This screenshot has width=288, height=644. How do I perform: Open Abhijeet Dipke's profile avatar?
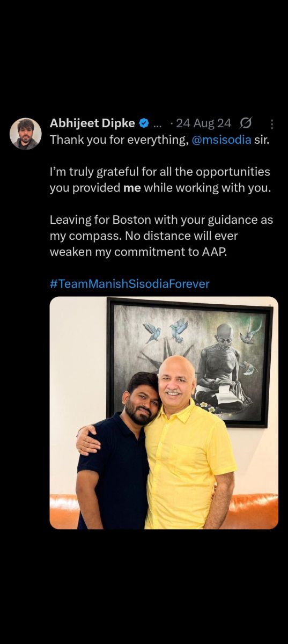pos(26,134)
